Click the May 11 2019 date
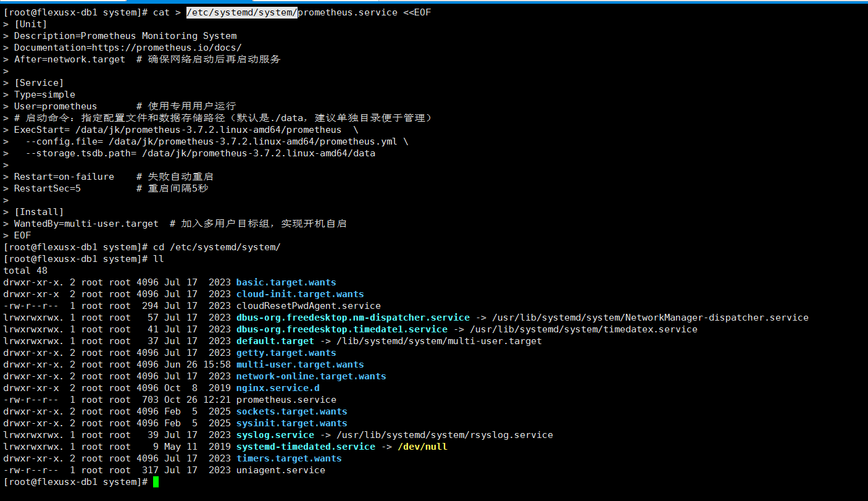The image size is (868, 501). [x=198, y=447]
